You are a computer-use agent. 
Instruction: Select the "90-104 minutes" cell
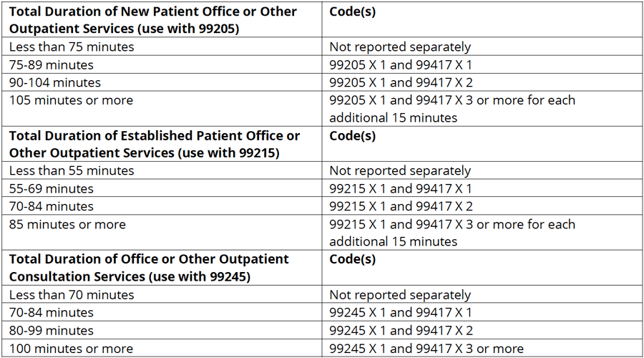[x=55, y=83]
